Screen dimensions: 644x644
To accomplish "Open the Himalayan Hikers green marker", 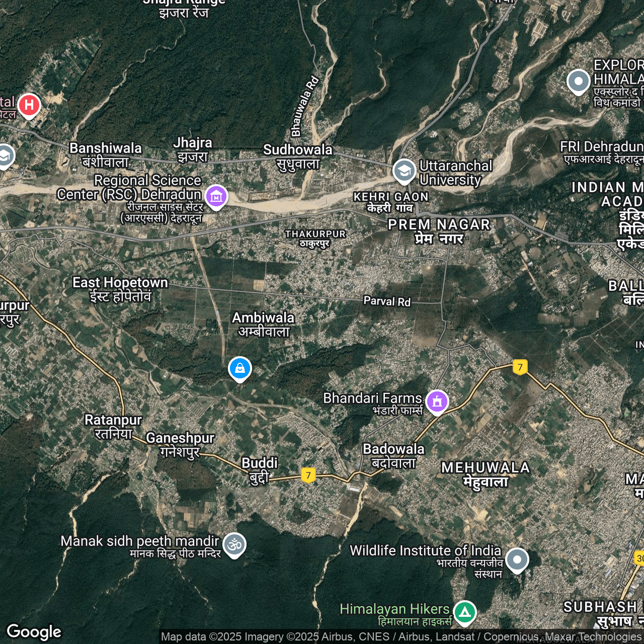I will coord(464,612).
